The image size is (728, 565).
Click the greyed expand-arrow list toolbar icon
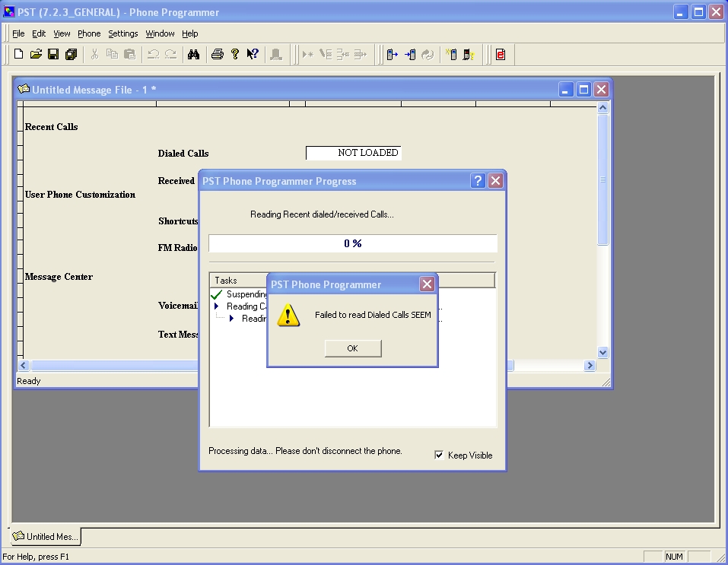(361, 54)
